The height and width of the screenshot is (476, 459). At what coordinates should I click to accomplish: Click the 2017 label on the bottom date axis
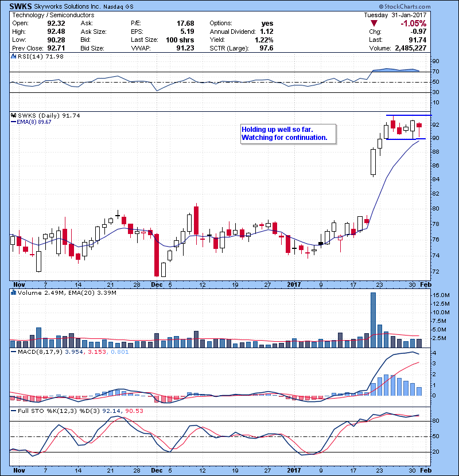[294, 470]
